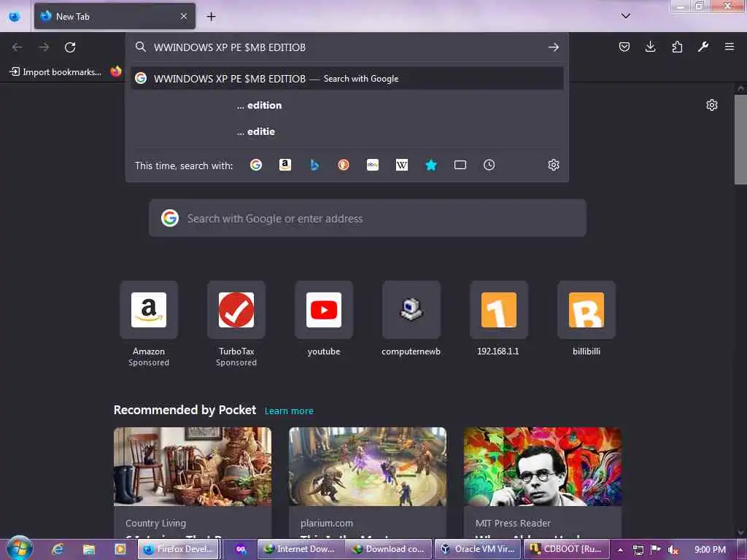
Task: Open the Windows Start button
Action: pyautogui.click(x=20, y=548)
